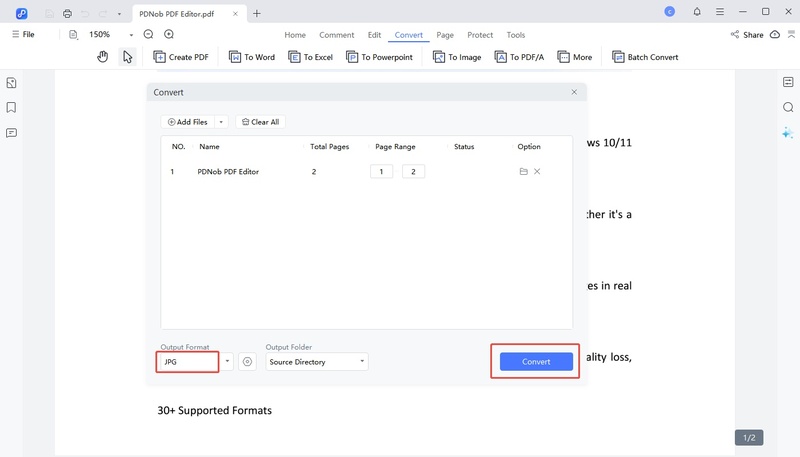Click the zoom in magnifier icon
This screenshot has height=457, width=800.
[169, 34]
